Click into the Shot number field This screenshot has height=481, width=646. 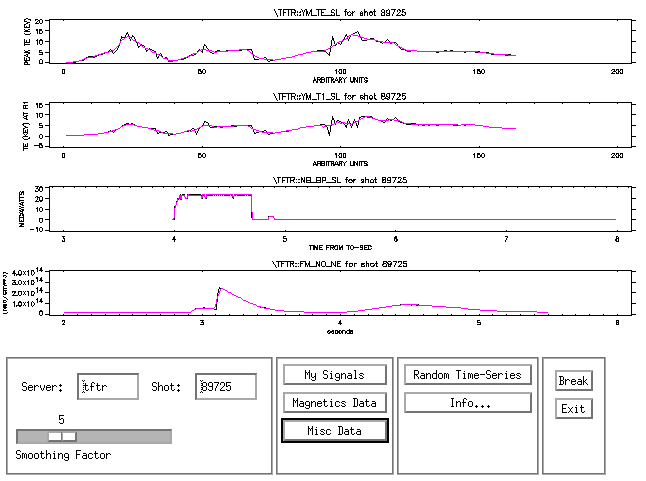pos(226,386)
